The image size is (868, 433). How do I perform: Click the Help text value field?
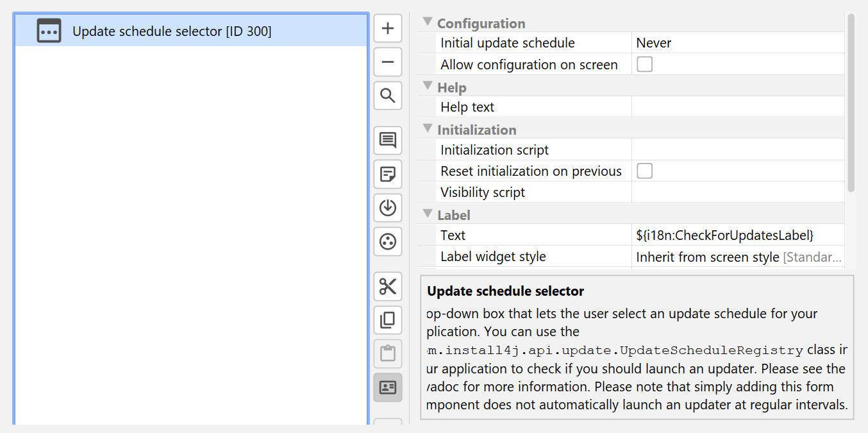737,107
